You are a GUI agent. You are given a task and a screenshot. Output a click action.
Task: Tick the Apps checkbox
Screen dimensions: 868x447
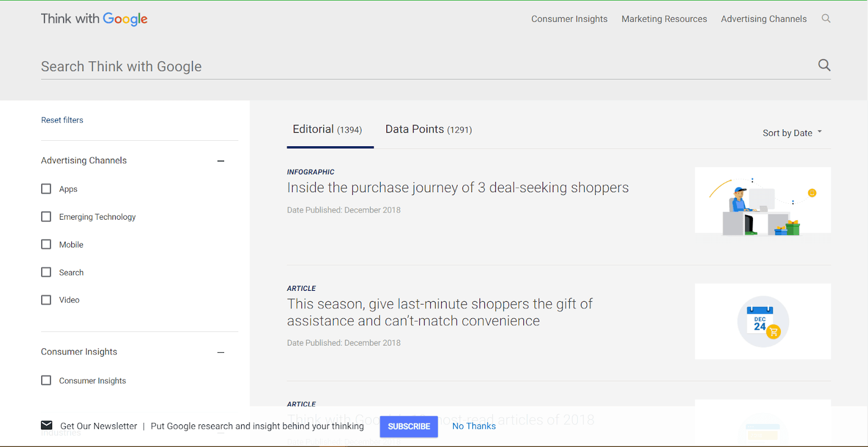click(x=46, y=189)
